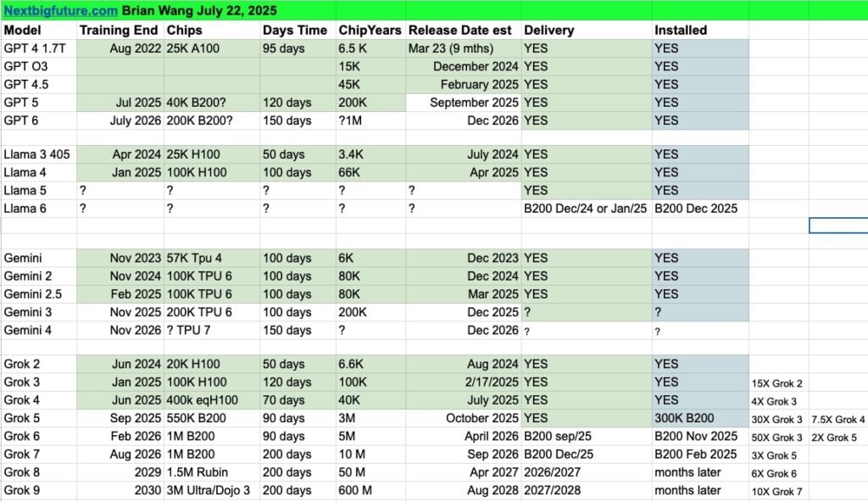Select the "25K A100" chips cell
868x502 pixels.
(212, 48)
